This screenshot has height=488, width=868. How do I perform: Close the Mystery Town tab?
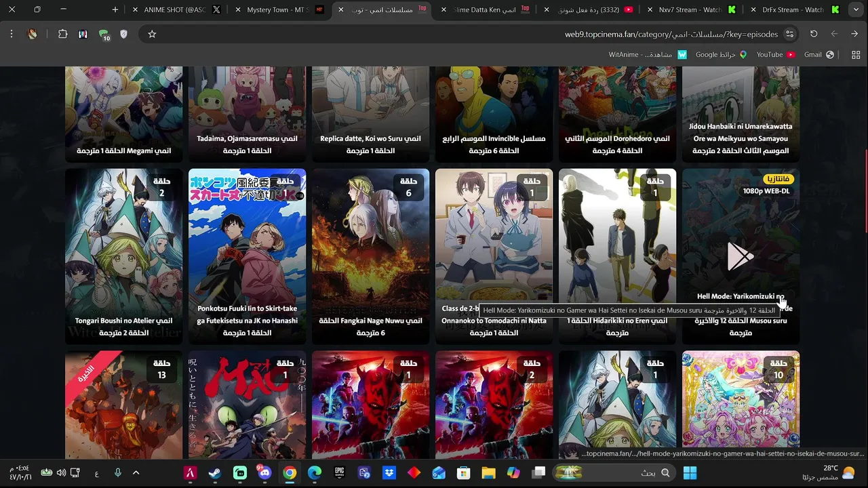pyautogui.click(x=237, y=9)
